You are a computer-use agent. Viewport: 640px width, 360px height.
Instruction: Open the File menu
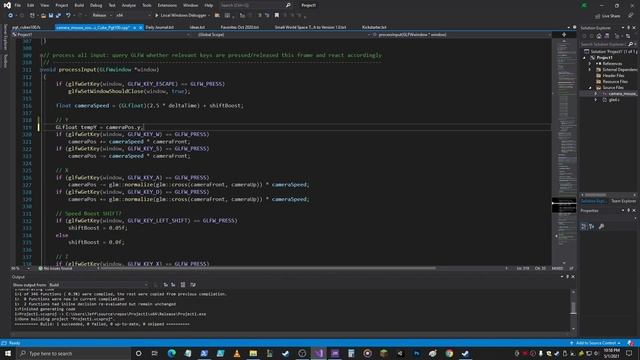[x=18, y=5]
